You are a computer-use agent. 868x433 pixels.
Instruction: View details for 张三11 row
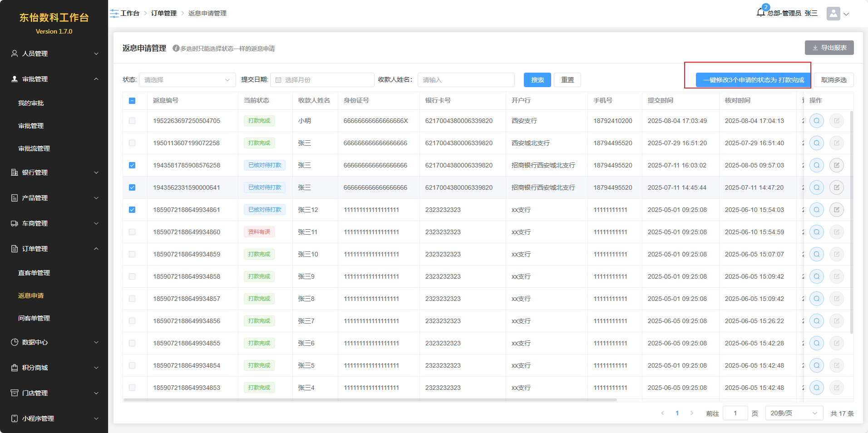coord(816,232)
